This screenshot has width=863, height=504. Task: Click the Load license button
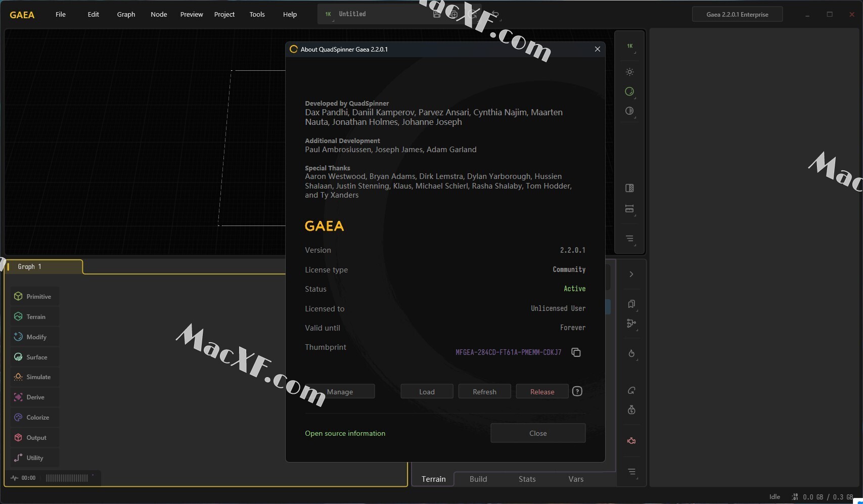click(x=427, y=392)
